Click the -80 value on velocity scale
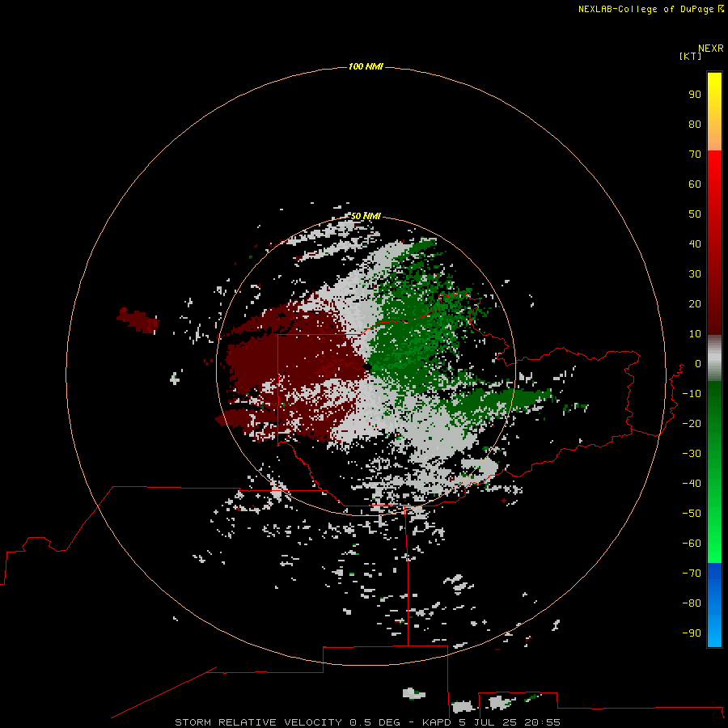Viewport: 728px width, 728px height. click(x=692, y=603)
